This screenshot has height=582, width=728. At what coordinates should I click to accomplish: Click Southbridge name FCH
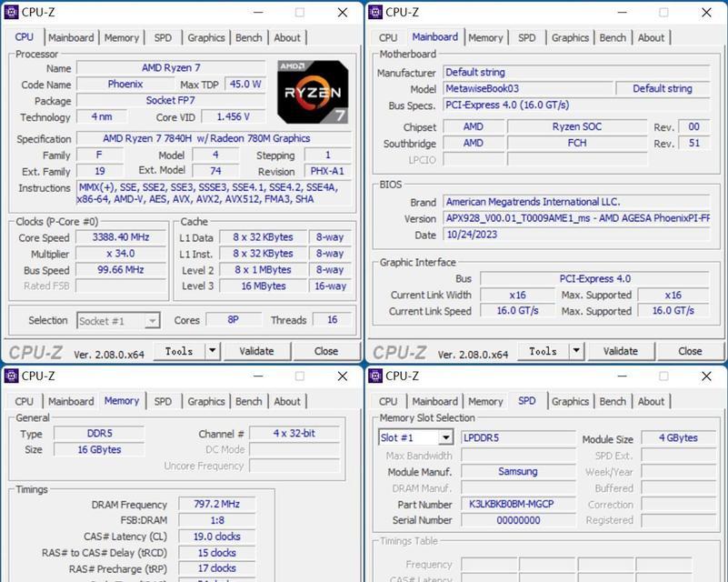pos(577,143)
